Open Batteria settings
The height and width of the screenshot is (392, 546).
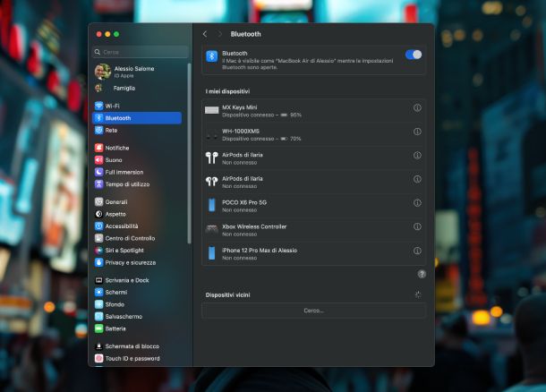click(x=137, y=328)
